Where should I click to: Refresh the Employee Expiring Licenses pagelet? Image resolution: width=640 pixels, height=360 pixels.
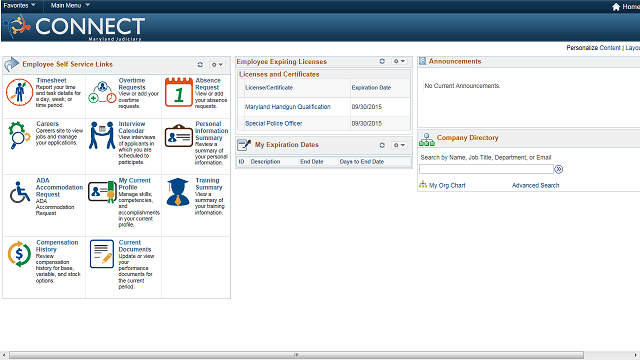tap(382, 61)
